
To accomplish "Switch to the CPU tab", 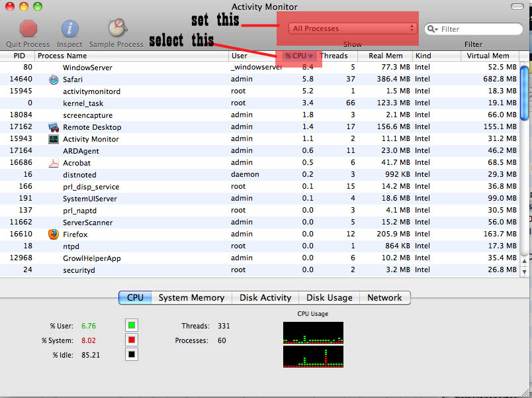I will point(135,297).
